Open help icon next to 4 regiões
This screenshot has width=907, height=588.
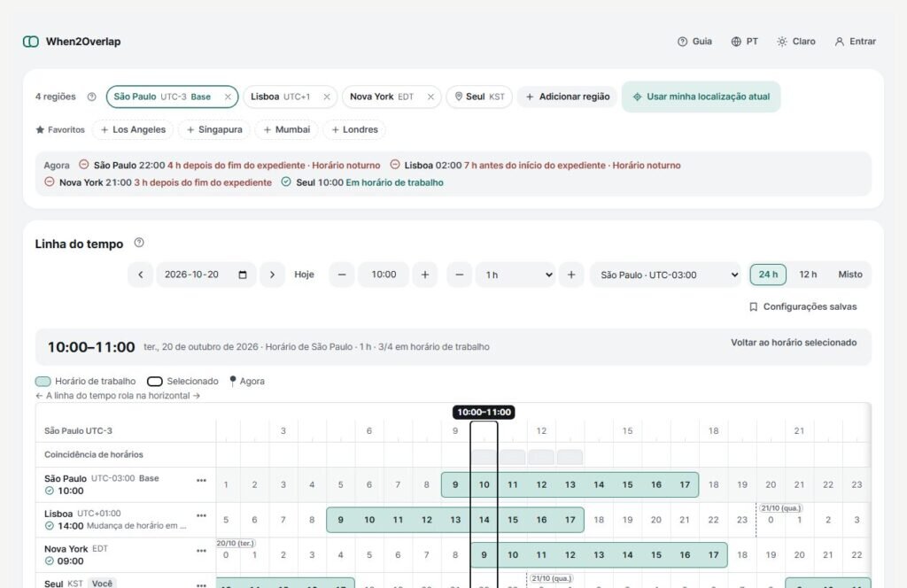click(x=91, y=97)
